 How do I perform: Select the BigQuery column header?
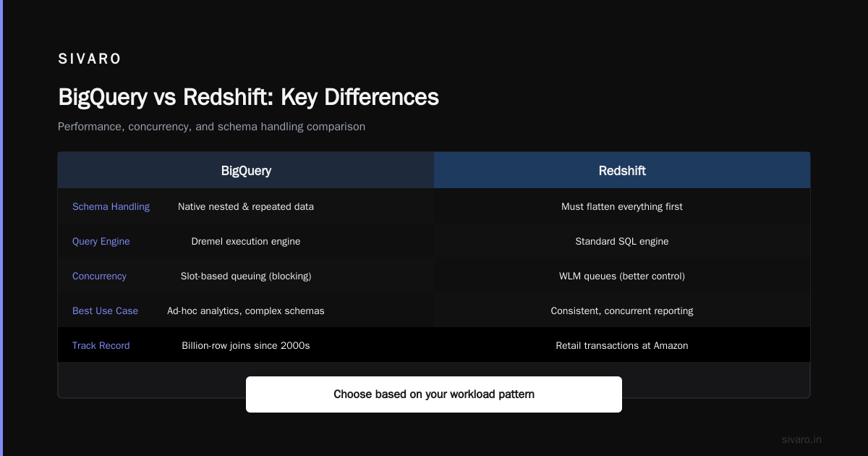pos(246,171)
